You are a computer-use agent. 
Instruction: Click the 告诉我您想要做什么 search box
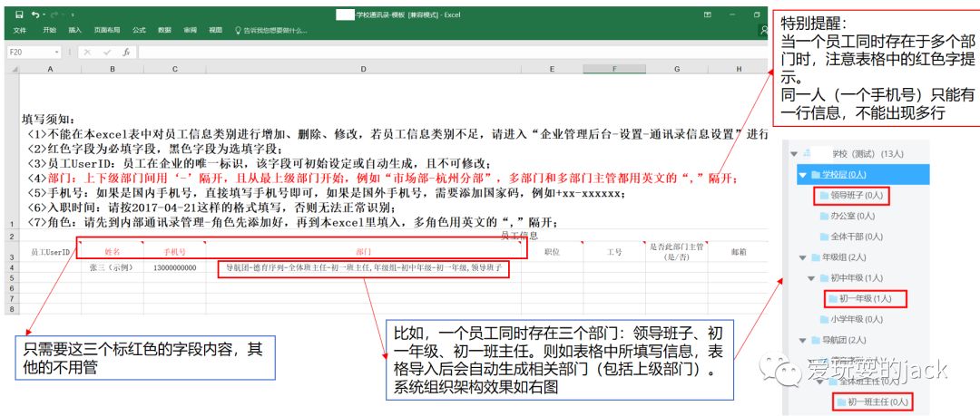pyautogui.click(x=270, y=30)
